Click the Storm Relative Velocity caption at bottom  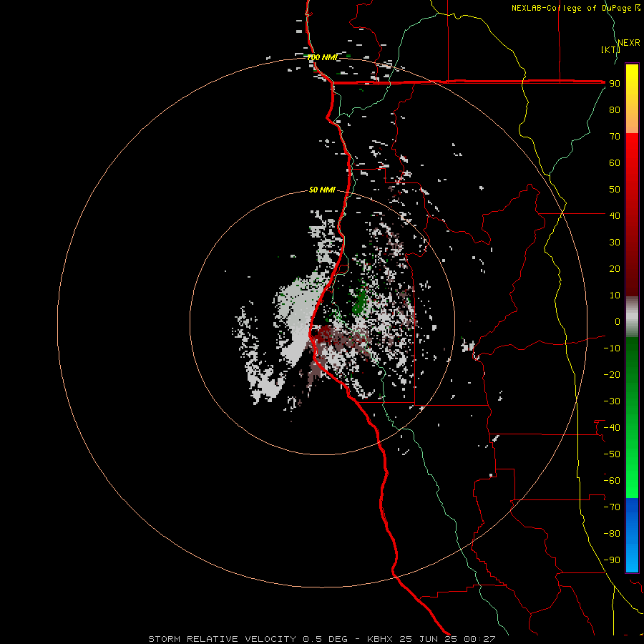click(321, 639)
